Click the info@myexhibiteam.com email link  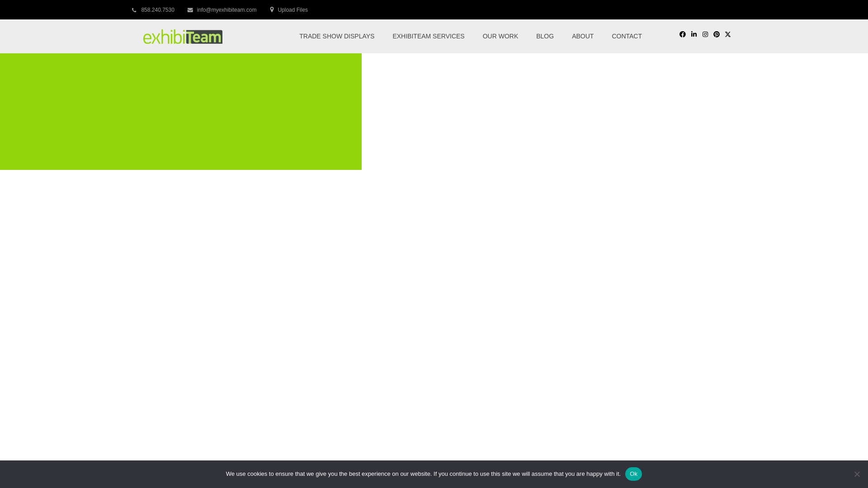[x=226, y=10]
